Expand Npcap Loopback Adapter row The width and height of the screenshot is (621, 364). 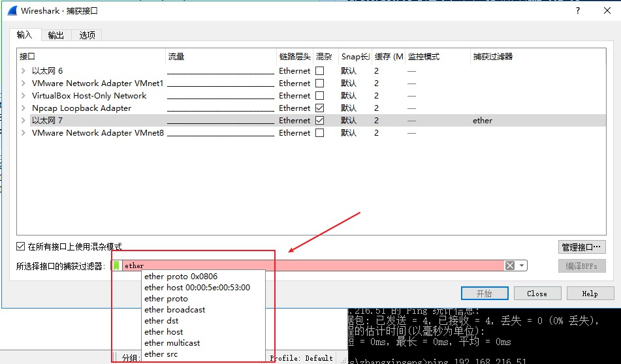24,108
